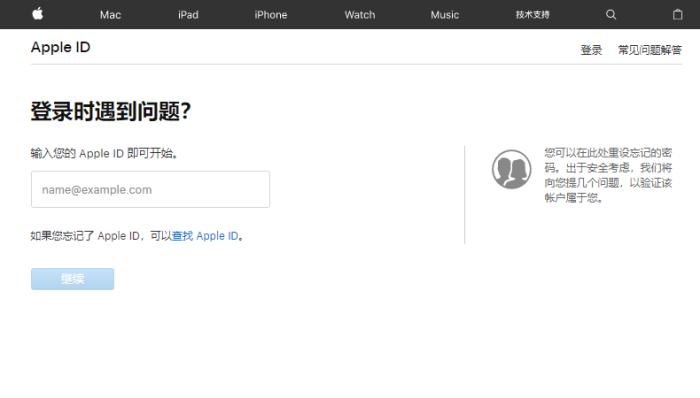Open the iPhone menu item
The height and width of the screenshot is (398, 700).
click(x=271, y=15)
